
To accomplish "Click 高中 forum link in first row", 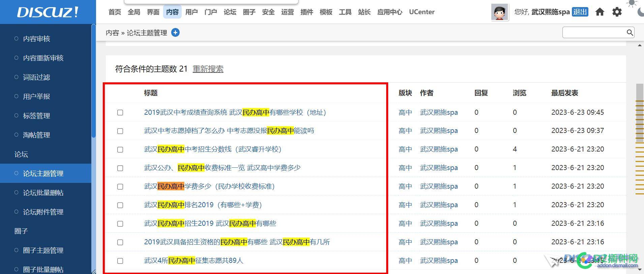I will pyautogui.click(x=405, y=112).
